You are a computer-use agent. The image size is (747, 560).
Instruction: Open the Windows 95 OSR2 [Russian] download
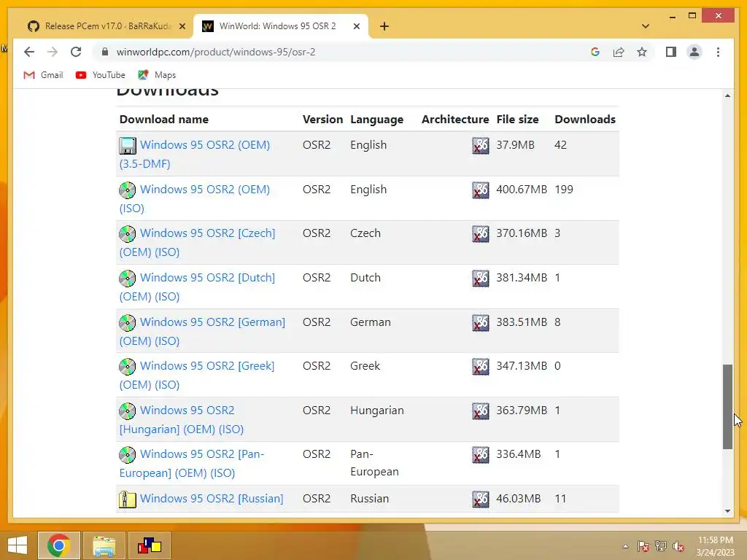(x=212, y=499)
